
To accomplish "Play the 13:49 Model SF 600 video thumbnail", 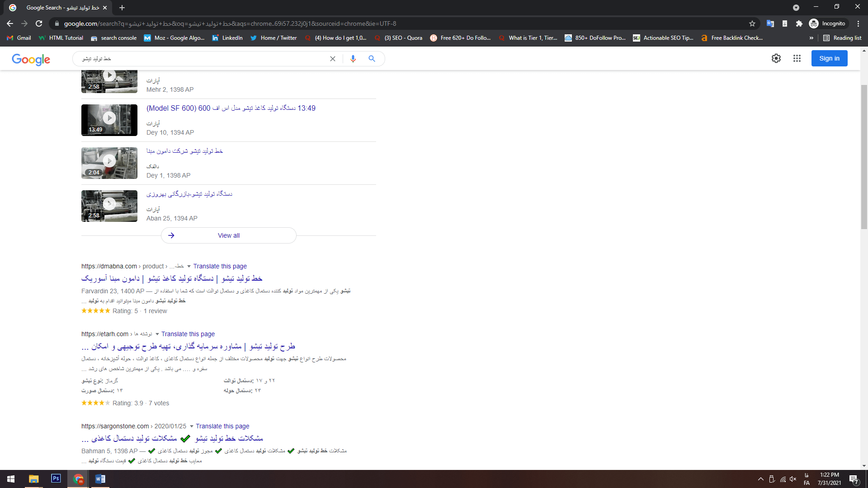I will (109, 120).
